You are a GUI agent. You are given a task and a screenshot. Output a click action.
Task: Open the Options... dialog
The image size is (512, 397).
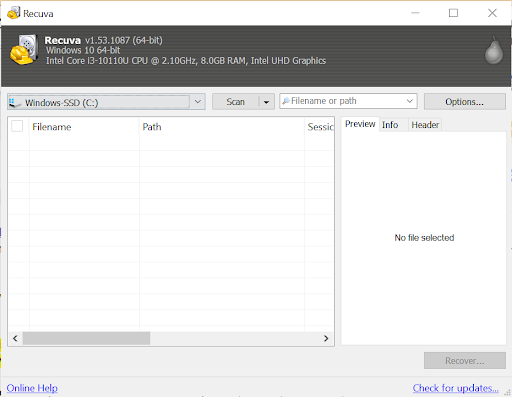point(465,102)
